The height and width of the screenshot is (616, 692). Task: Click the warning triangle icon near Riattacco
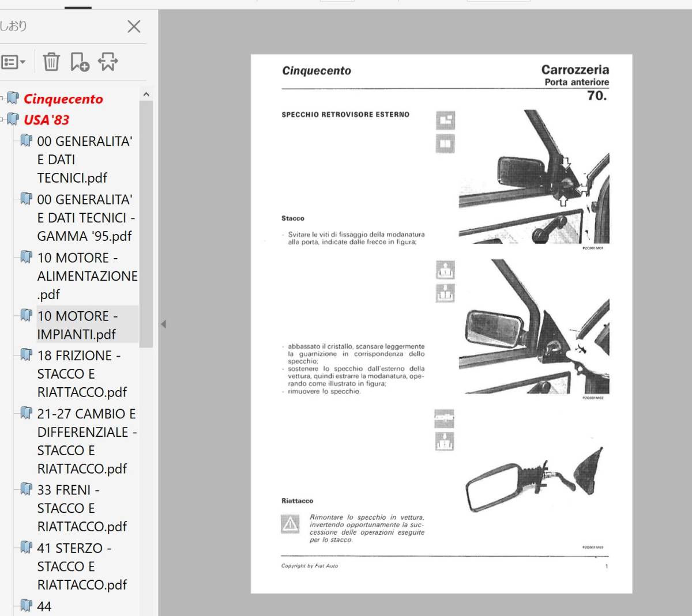[290, 524]
